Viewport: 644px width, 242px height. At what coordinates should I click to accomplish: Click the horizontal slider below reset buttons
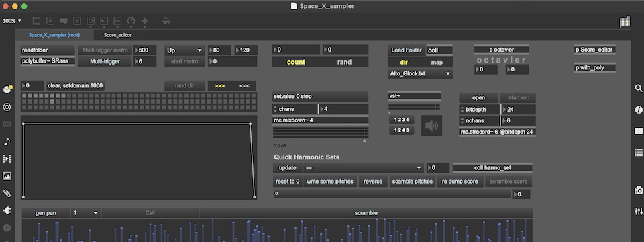click(392, 194)
